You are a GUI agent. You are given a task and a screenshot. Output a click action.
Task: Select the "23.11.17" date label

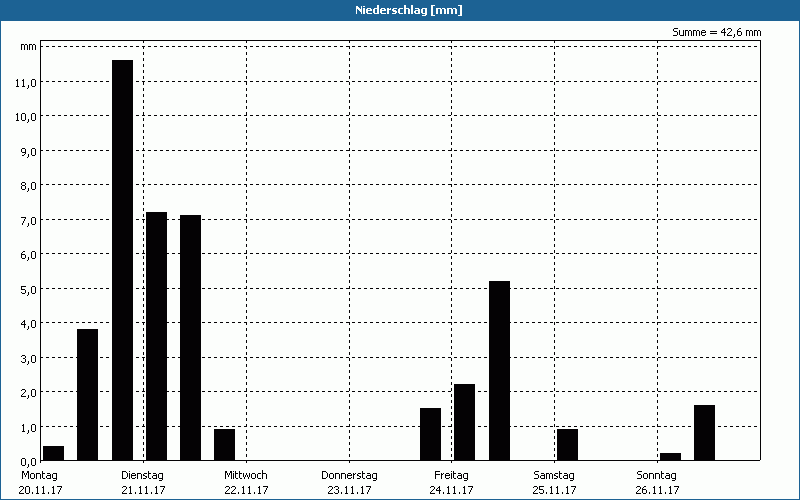point(349,490)
